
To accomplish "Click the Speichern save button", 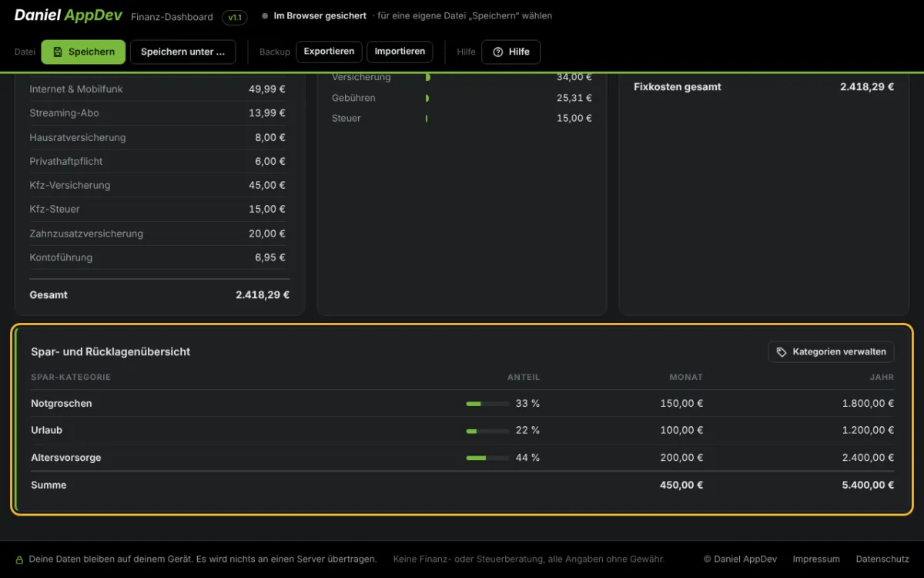I will tap(83, 52).
